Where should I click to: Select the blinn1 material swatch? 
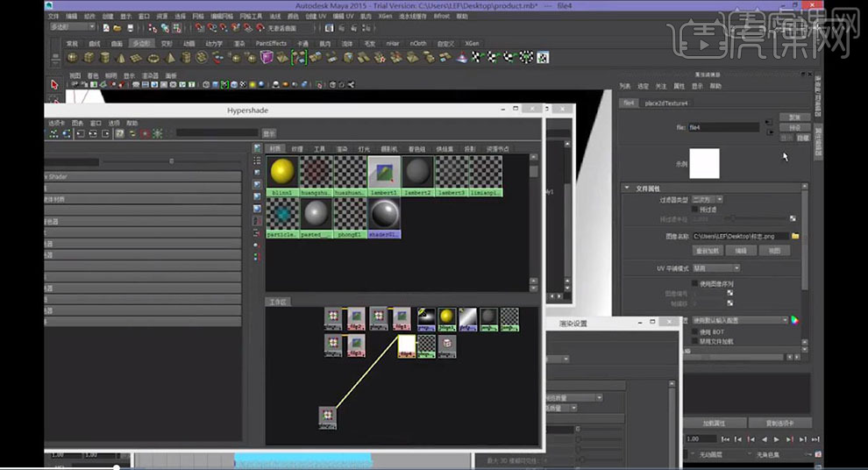[x=282, y=176]
